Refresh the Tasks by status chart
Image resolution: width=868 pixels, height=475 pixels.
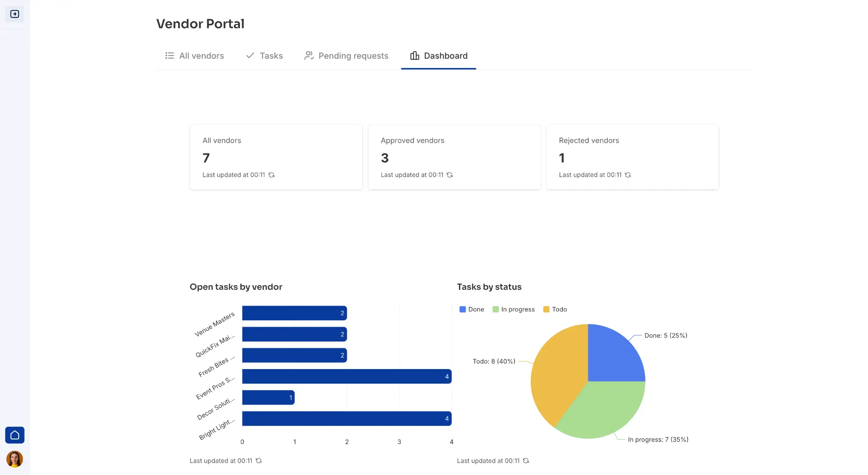(526, 461)
